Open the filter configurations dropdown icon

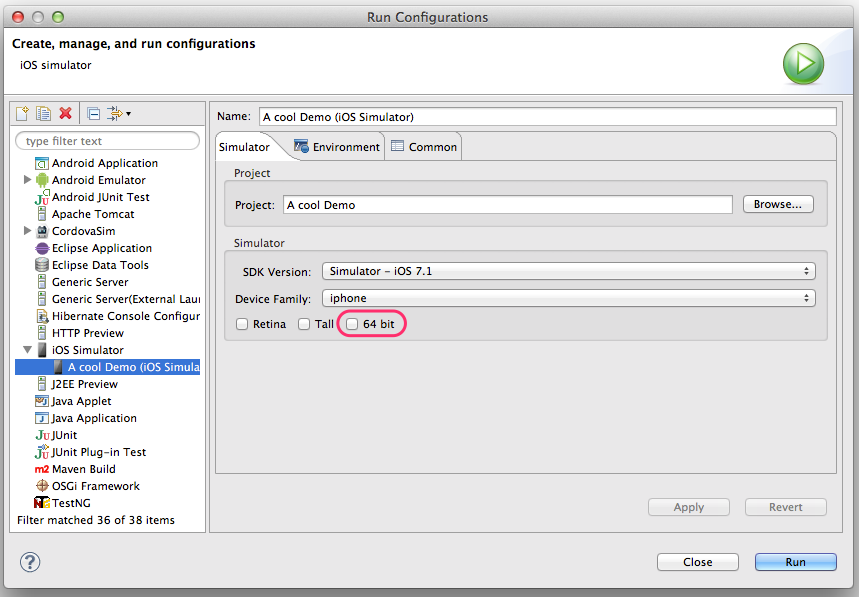118,114
